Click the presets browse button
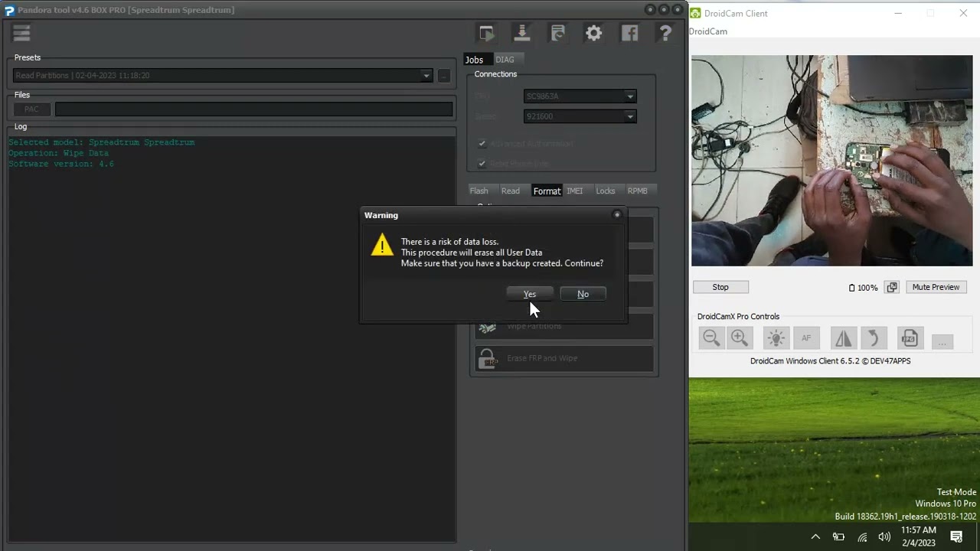980x551 pixels. click(x=443, y=75)
